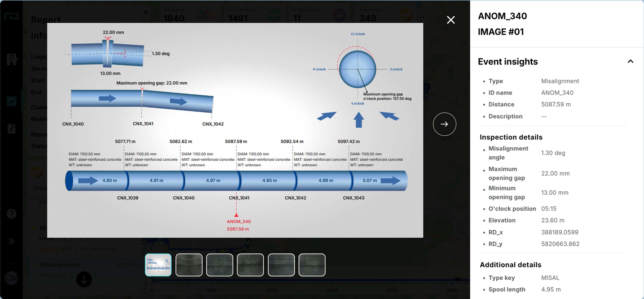This screenshot has width=644, height=299.
Task: Click the 4.97 m pipe segment
Action: tap(213, 181)
